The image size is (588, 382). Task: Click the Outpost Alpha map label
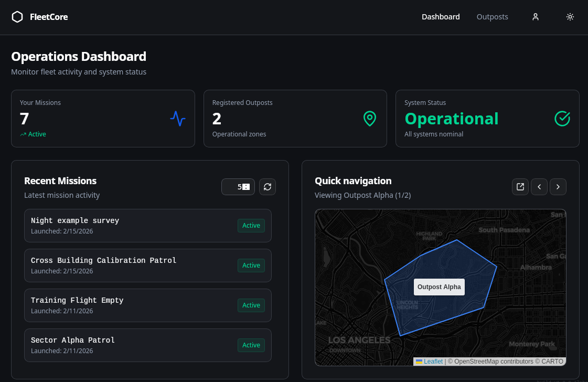(x=439, y=287)
